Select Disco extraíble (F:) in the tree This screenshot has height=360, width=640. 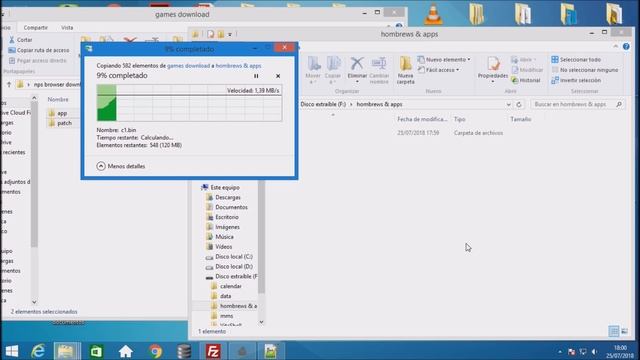pos(231,276)
